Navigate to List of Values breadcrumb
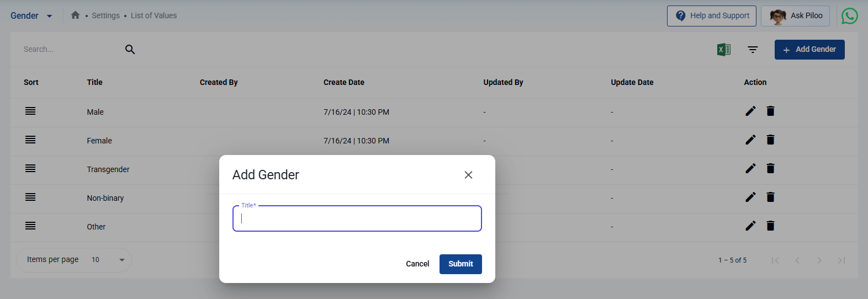868x299 pixels. pyautogui.click(x=154, y=15)
